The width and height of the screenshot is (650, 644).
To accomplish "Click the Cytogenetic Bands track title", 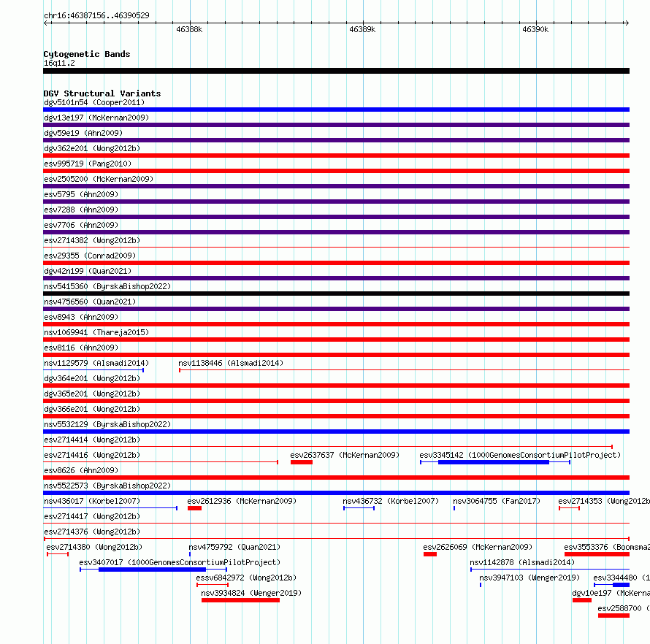I will (x=87, y=54).
